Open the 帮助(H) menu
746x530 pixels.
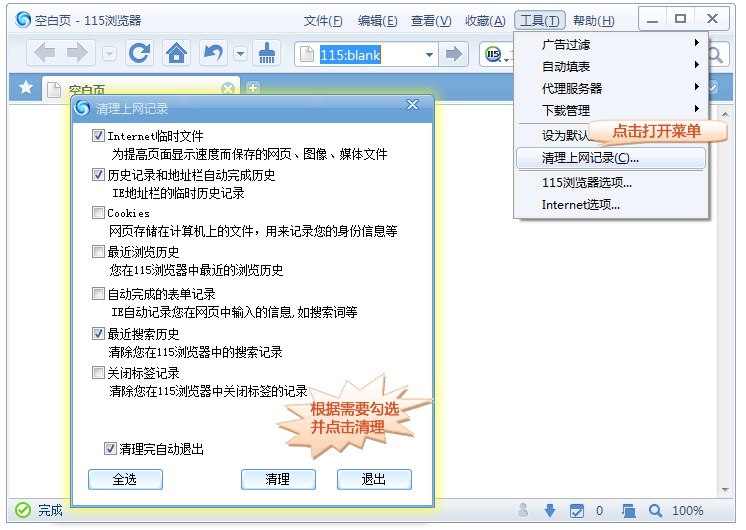(x=594, y=20)
